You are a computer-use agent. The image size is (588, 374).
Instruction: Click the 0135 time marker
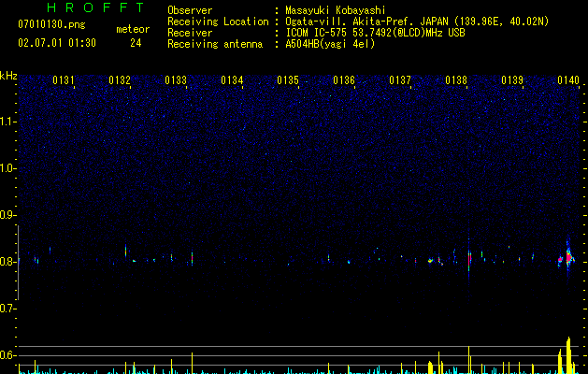pos(288,79)
